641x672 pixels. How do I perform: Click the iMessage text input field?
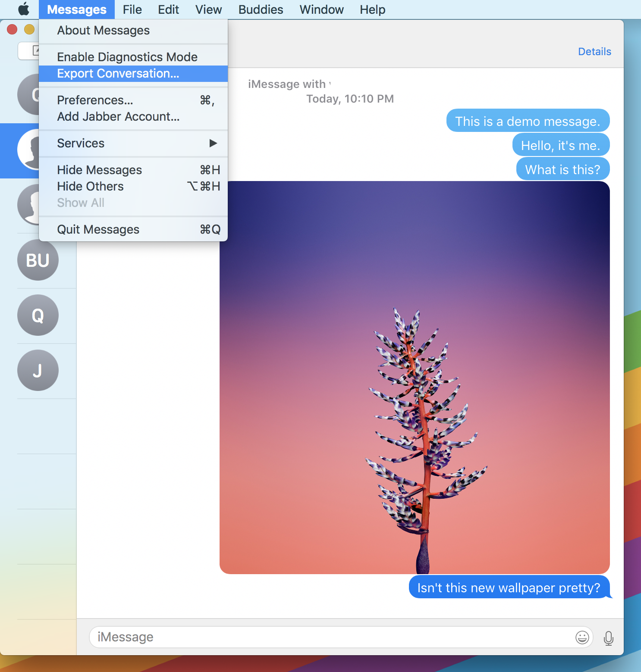(341, 637)
